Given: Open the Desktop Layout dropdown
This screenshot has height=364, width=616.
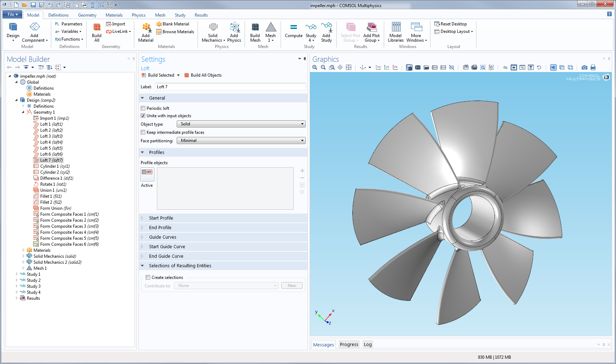Looking at the screenshot, I should point(454,31).
